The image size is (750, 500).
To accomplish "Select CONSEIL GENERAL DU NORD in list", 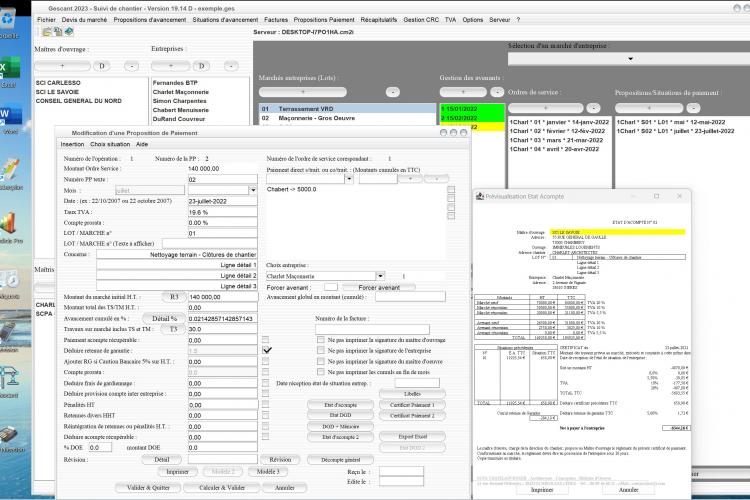I will pos(78,101).
